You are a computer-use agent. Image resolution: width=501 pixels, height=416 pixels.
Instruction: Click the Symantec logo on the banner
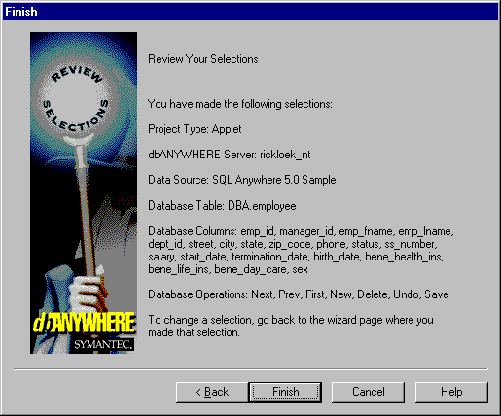point(104,344)
